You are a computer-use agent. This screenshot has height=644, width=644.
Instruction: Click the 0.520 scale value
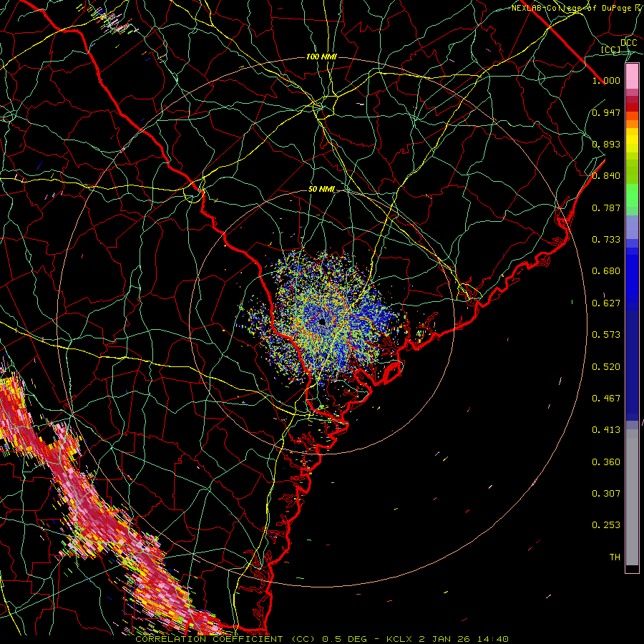point(606,367)
